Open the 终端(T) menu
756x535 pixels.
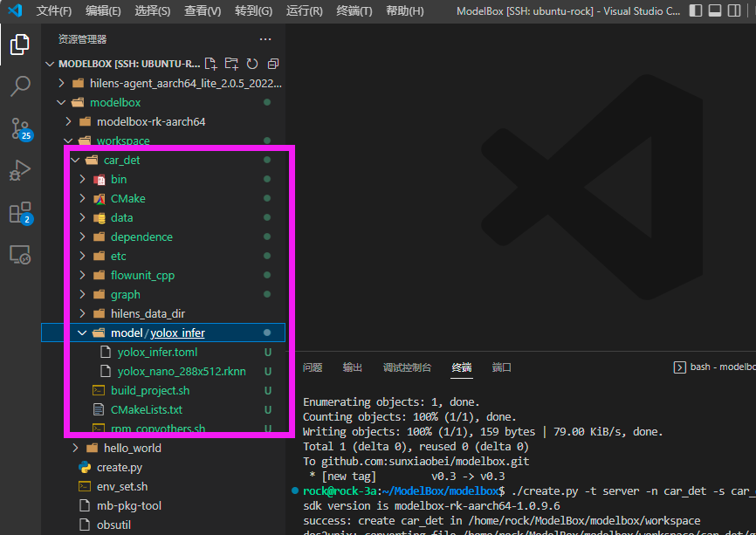click(354, 11)
